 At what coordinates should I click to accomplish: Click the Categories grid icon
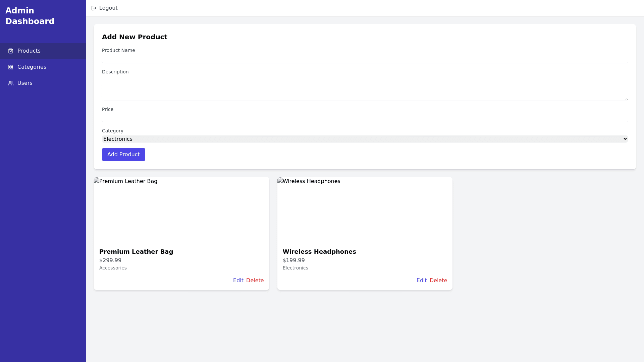coord(11,67)
